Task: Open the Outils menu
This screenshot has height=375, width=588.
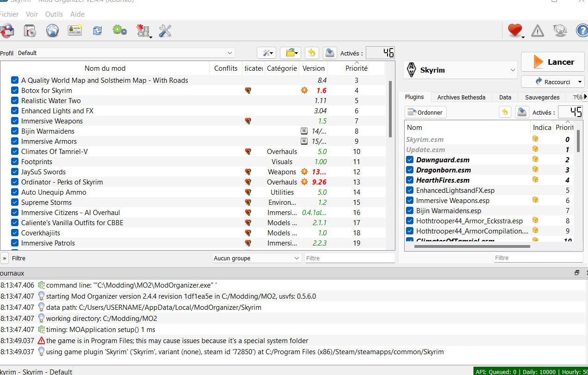Action: point(54,14)
